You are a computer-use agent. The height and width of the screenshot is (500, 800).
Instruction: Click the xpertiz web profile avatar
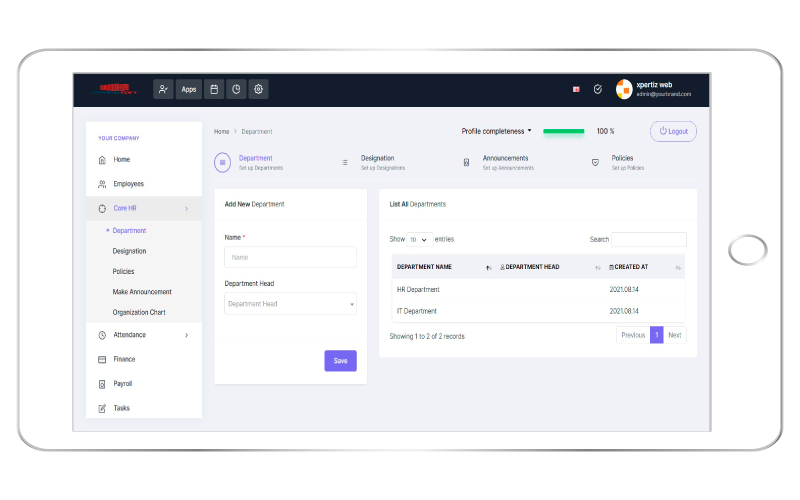(624, 89)
